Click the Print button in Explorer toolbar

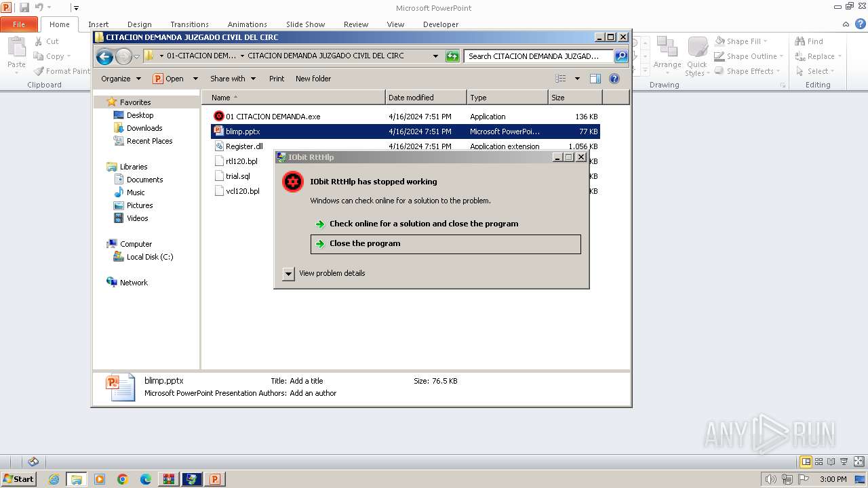pos(277,79)
